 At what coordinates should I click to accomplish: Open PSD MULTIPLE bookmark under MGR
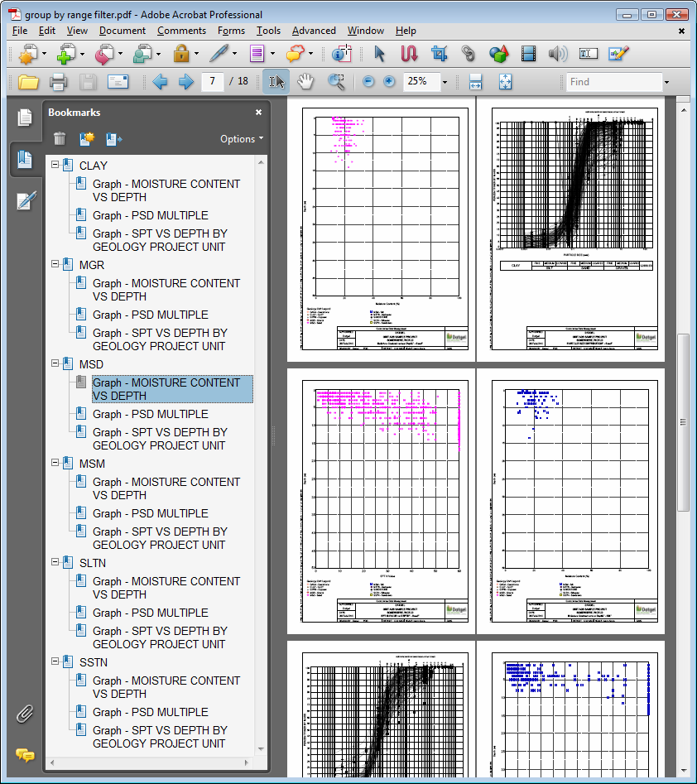pyautogui.click(x=150, y=315)
